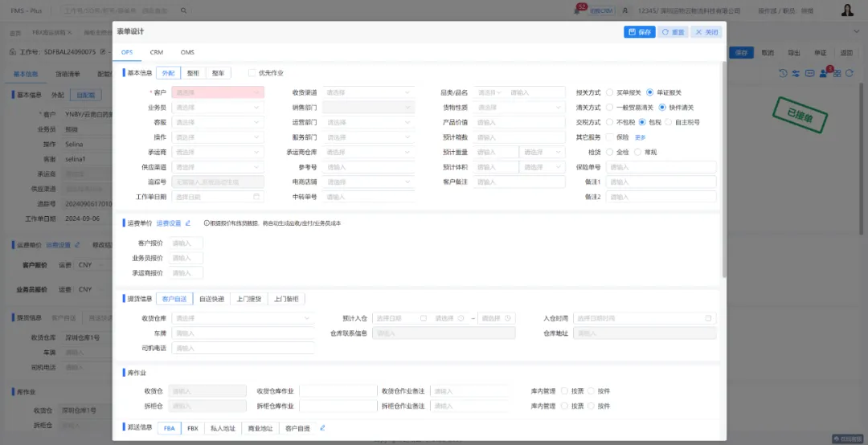Click the 参考号 input field
Viewport: 868px width, 445px height.
368,167
